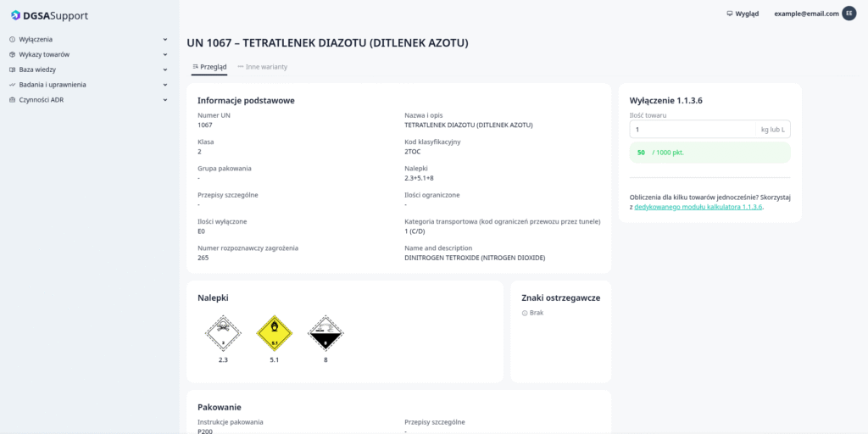Click the Baza wiedzy sidebar icon
The width and height of the screenshot is (868, 434).
tap(12, 70)
